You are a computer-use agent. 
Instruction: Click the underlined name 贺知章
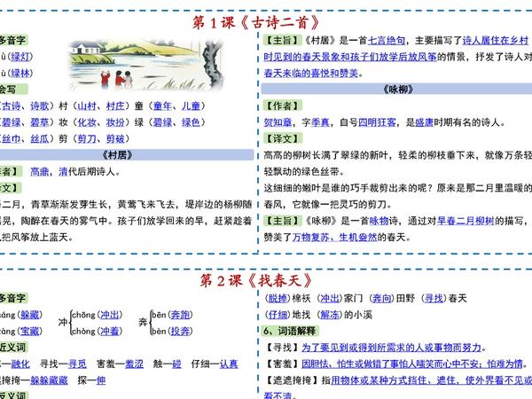pyautogui.click(x=278, y=122)
